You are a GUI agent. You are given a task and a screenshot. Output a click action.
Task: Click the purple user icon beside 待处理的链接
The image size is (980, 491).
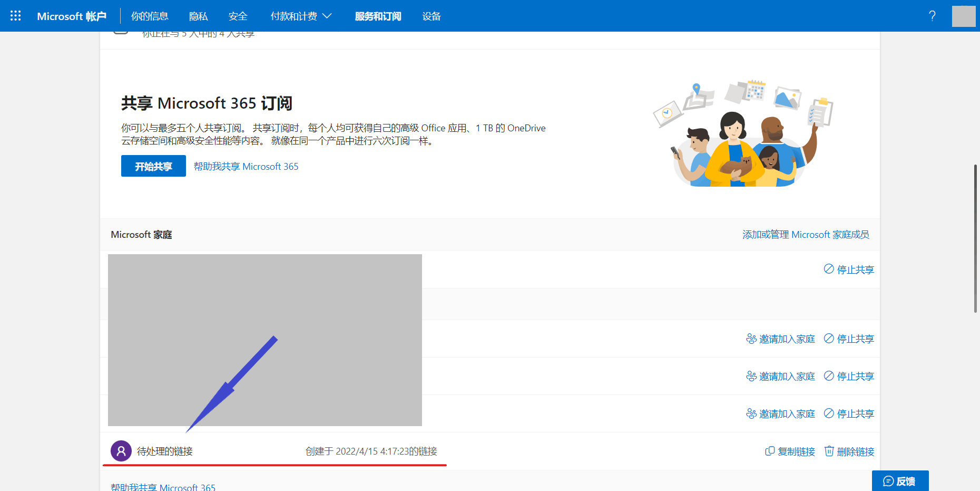pos(121,451)
